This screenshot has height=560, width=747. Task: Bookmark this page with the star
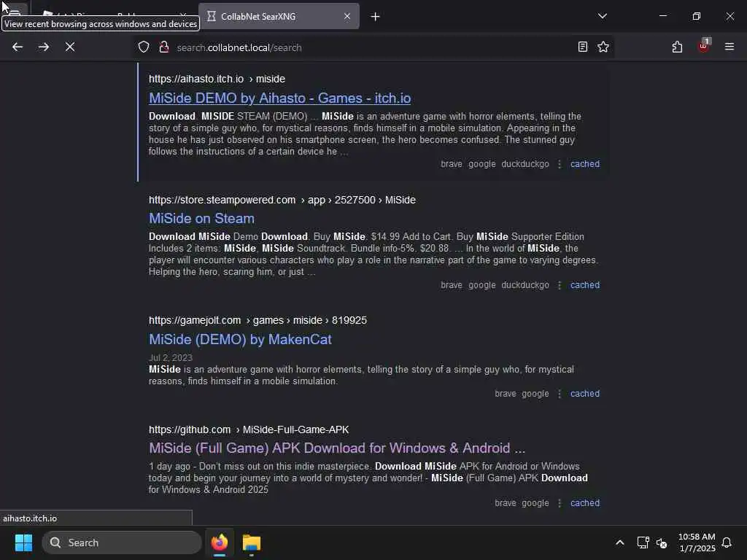click(x=603, y=47)
